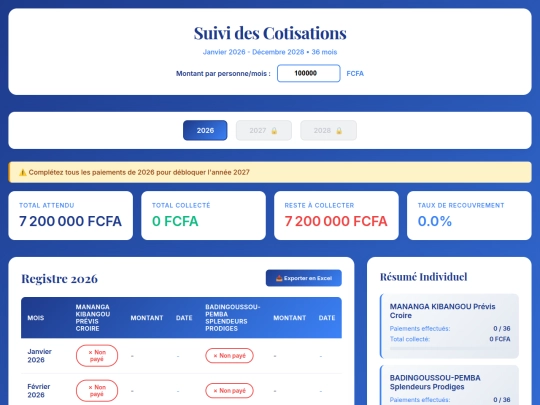
Task: Click Mananga's payment progress bar in summary
Action: 450,349
